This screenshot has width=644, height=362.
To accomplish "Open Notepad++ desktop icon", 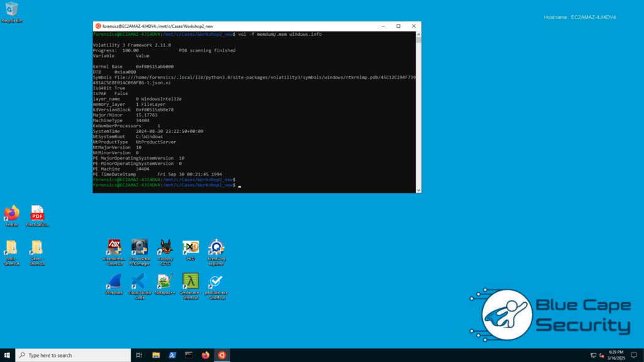I will click(165, 281).
